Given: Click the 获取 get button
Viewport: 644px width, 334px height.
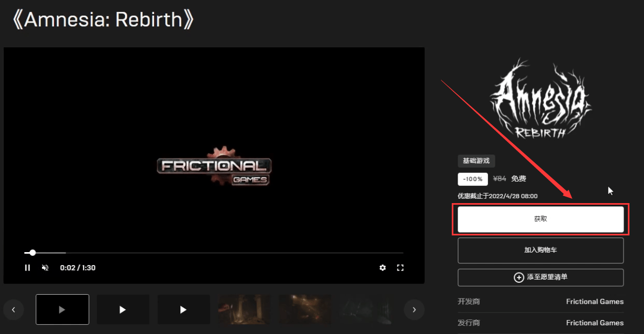Looking at the screenshot, I should point(541,219).
